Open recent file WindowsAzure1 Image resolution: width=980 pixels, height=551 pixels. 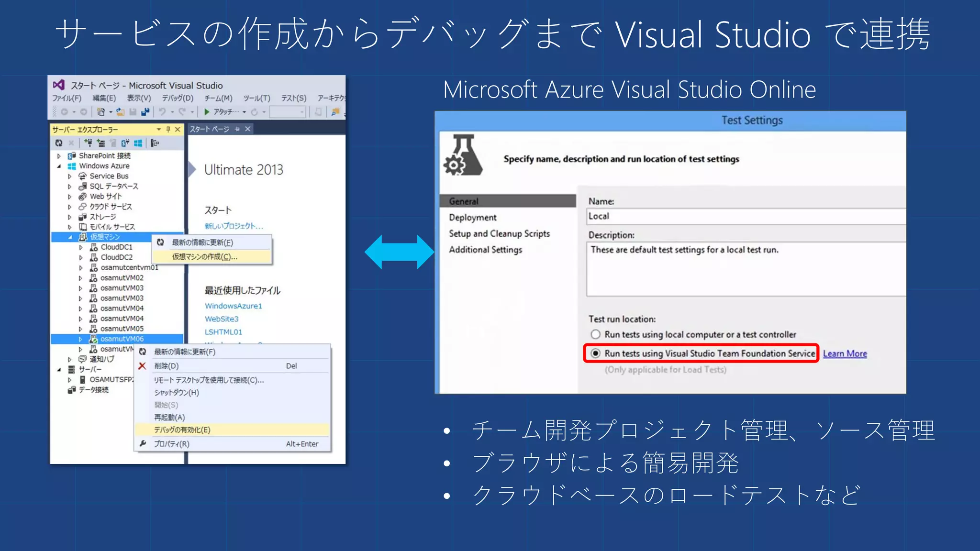click(x=234, y=306)
